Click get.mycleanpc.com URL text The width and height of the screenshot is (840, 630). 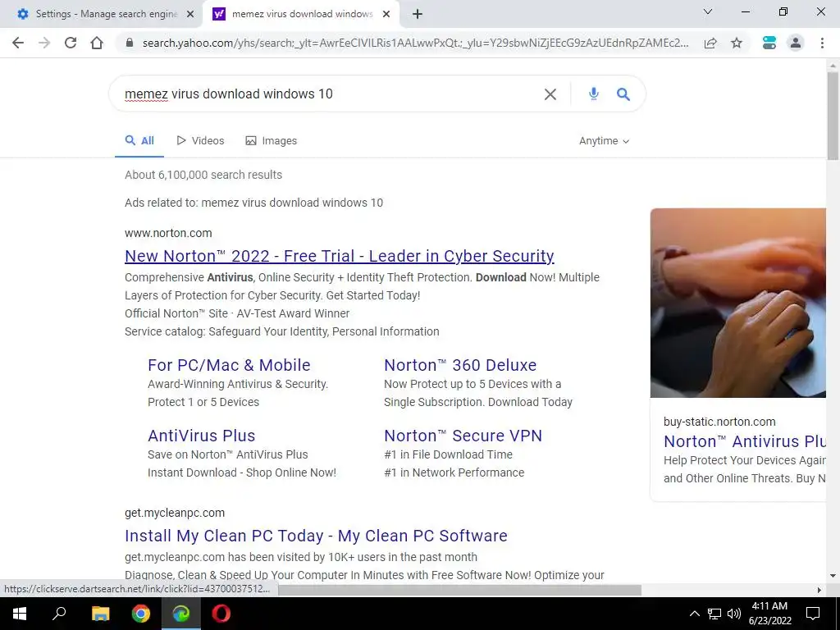point(175,513)
